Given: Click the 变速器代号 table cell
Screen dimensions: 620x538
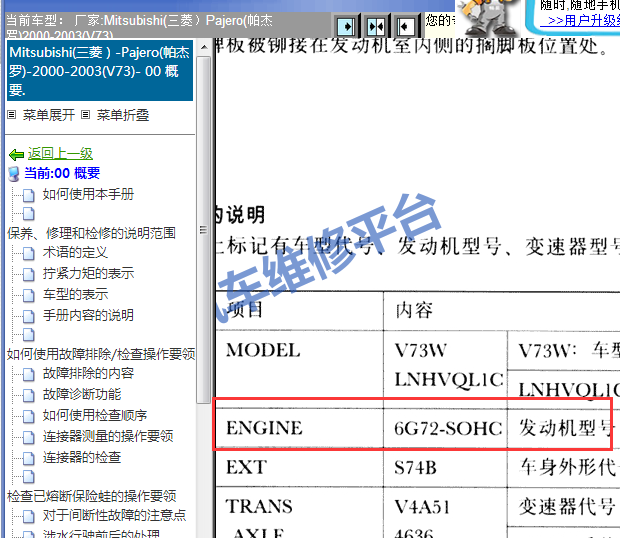Looking at the screenshot, I should (567, 506).
